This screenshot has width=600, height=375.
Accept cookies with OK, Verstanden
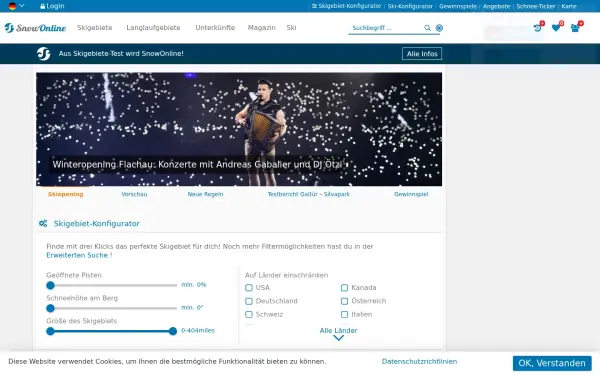click(x=552, y=363)
